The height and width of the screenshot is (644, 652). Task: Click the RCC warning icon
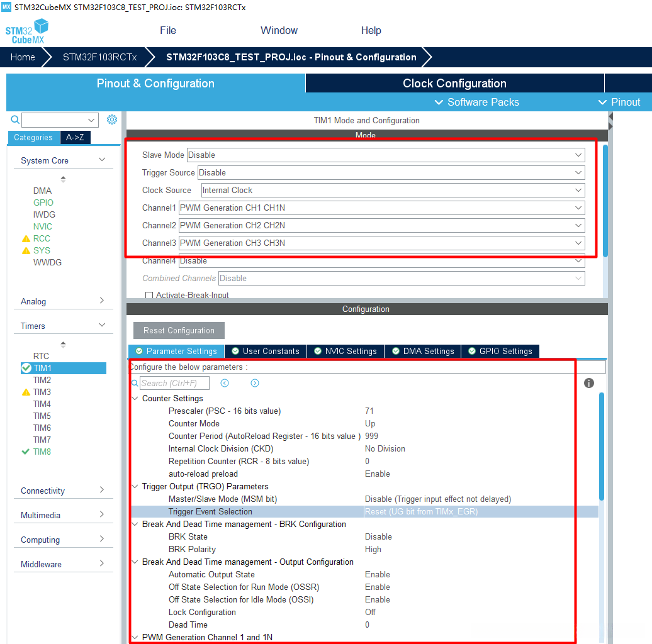pos(26,238)
